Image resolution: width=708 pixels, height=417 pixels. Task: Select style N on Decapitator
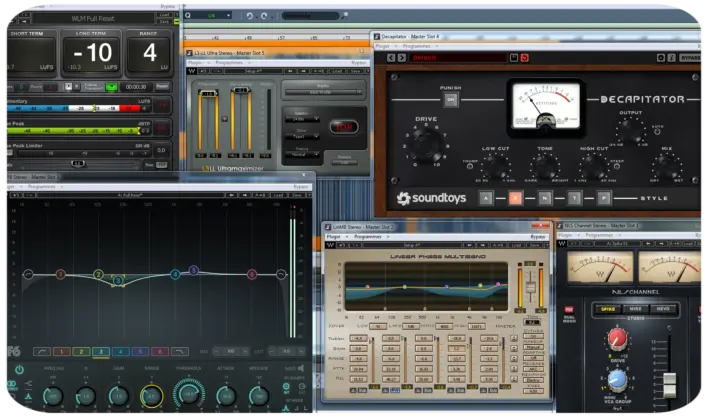tap(545, 198)
